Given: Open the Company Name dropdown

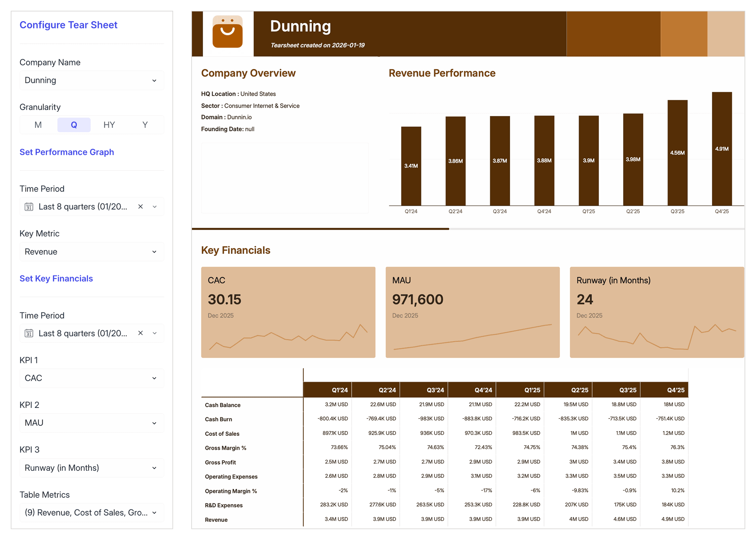Looking at the screenshot, I should [x=92, y=80].
